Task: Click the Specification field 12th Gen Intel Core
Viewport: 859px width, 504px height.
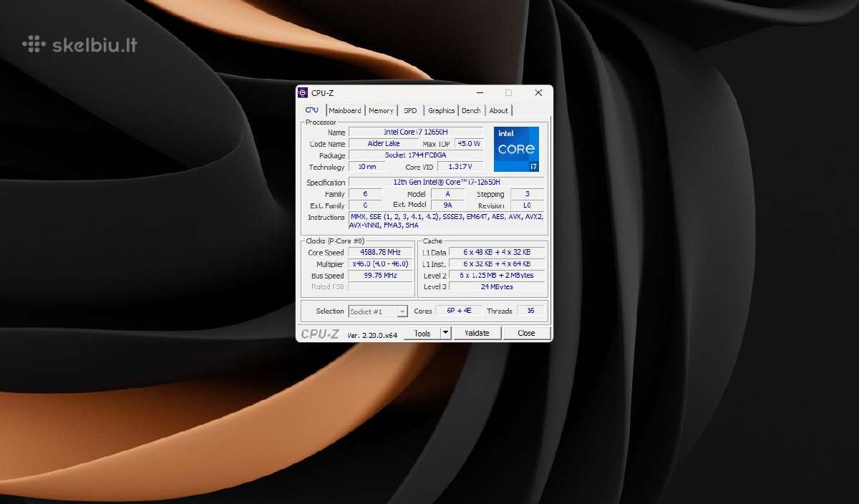Action: (445, 183)
